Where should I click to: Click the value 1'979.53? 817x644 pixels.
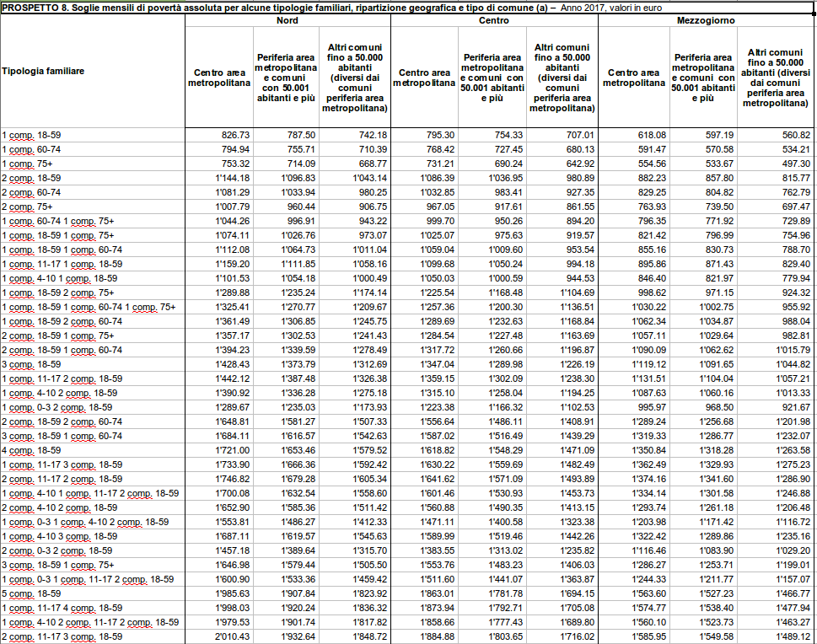tap(233, 622)
